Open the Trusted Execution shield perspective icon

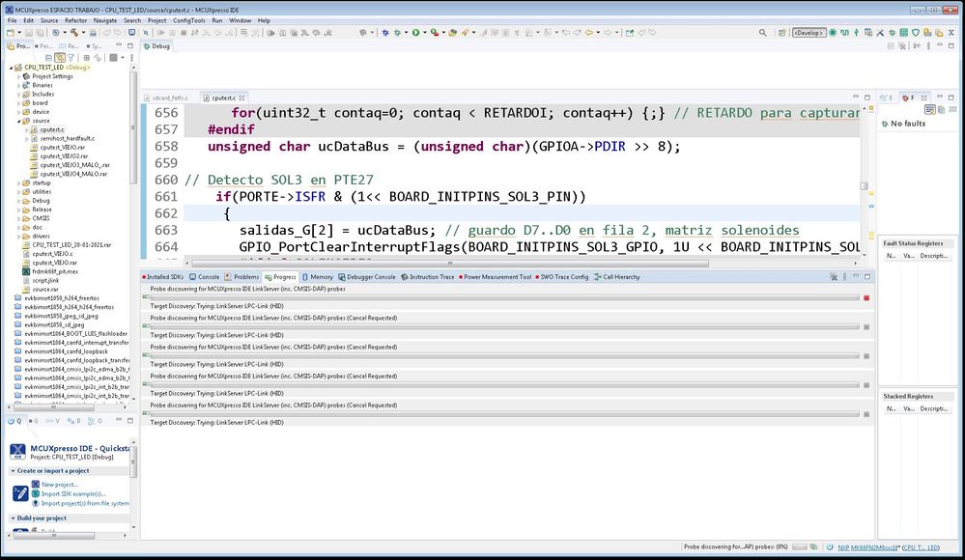click(915, 33)
